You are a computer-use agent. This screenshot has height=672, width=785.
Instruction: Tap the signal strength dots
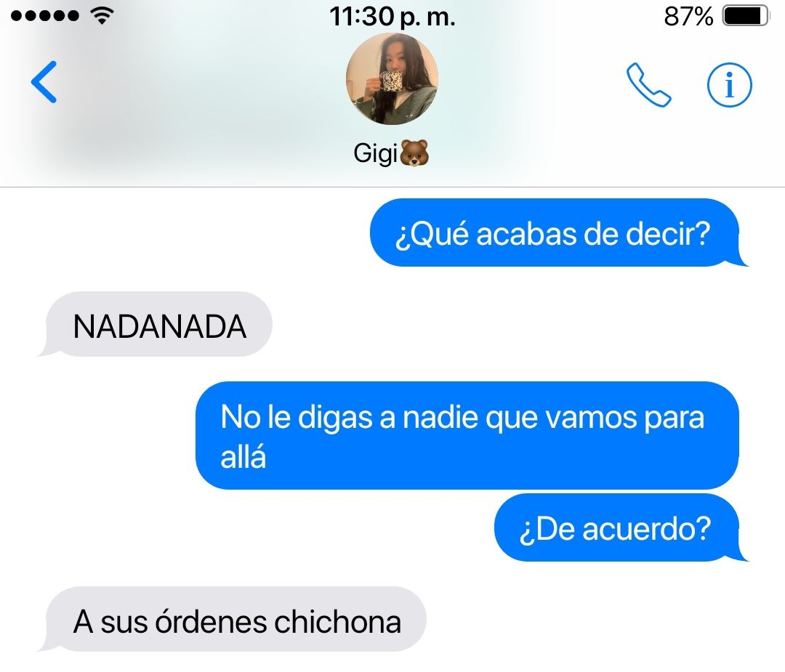pyautogui.click(x=45, y=16)
